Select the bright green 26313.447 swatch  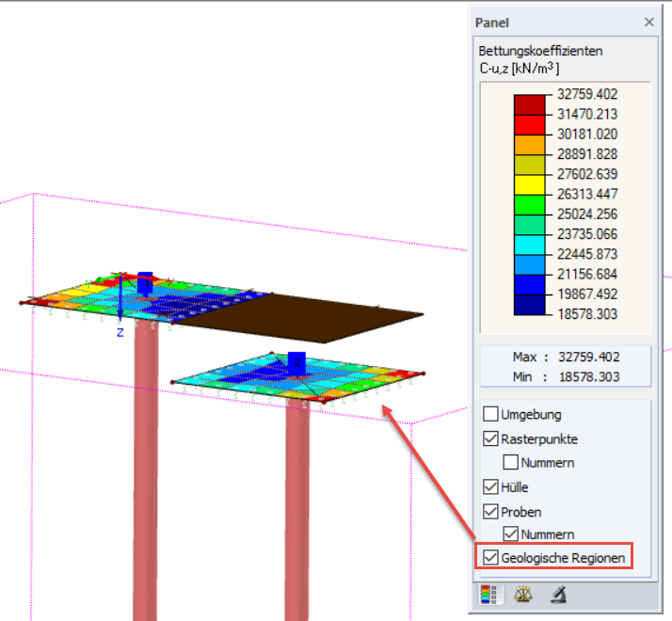[529, 205]
